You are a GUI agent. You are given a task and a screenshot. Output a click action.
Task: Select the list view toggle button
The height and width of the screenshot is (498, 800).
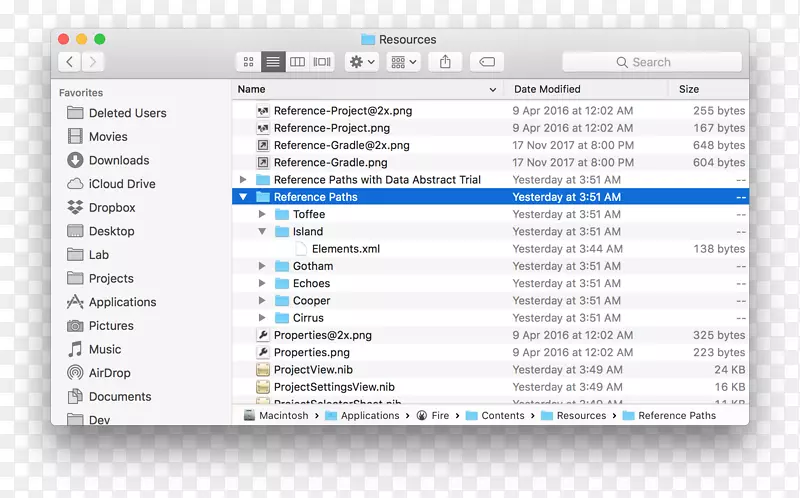pyautogui.click(x=273, y=62)
